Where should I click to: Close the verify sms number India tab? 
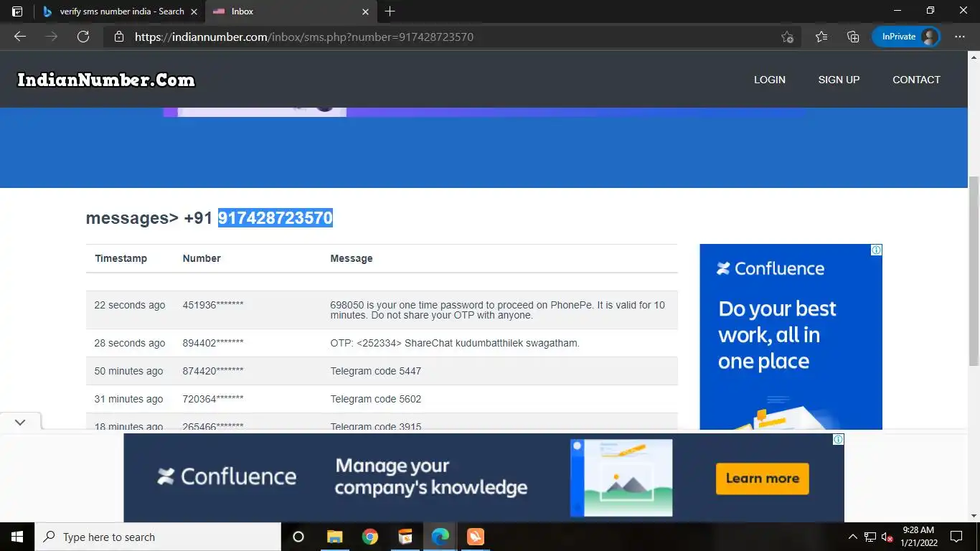click(x=194, y=11)
